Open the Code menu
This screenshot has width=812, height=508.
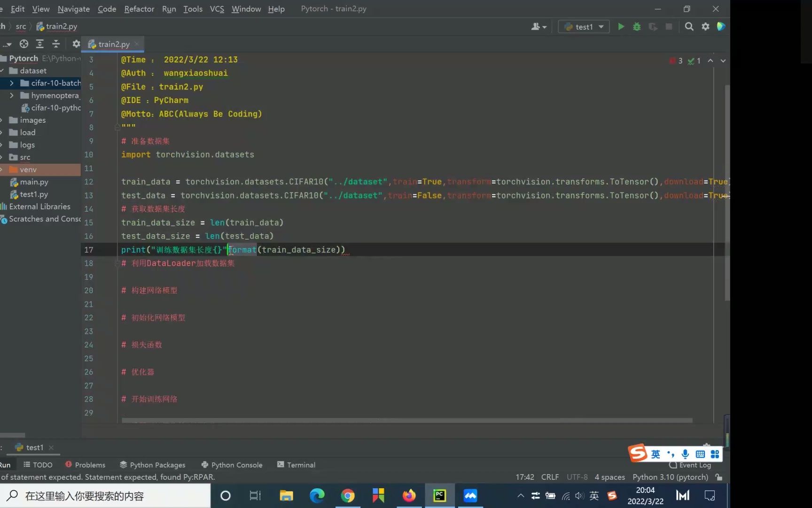coord(107,9)
